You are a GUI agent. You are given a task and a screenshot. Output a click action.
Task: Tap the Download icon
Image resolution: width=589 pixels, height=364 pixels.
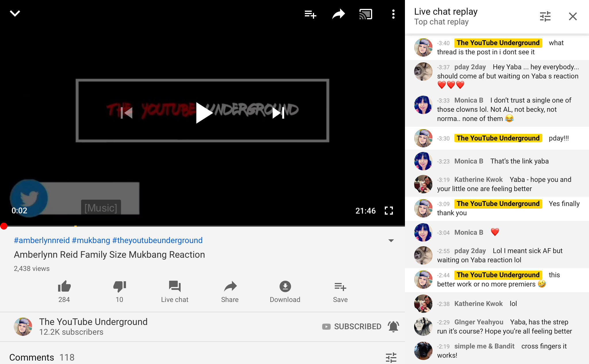[x=285, y=286]
